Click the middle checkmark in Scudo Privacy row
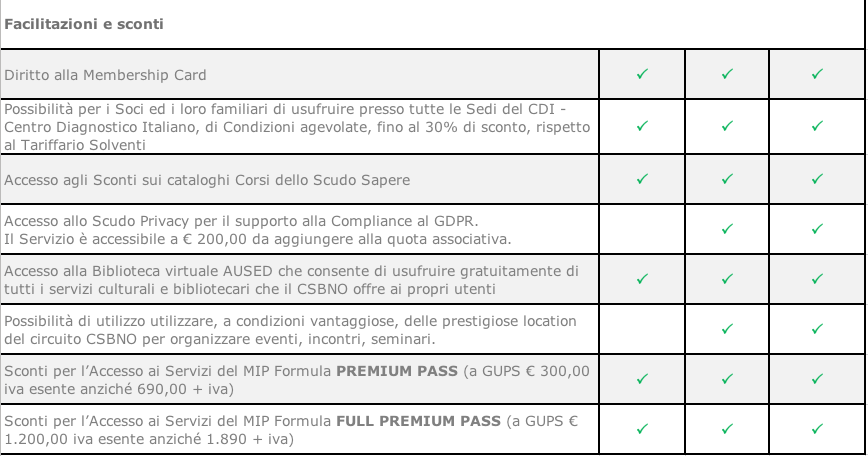The width and height of the screenshot is (868, 456). tap(727, 229)
